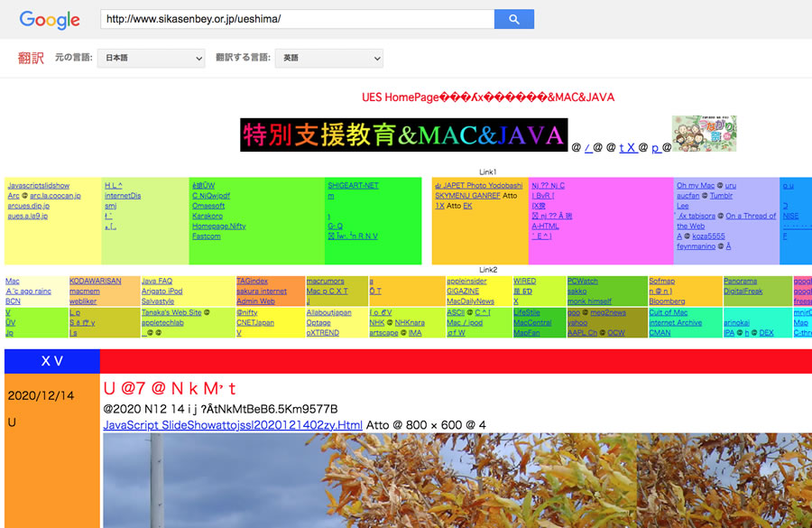Open the Homepage.Nifty link

click(218, 226)
